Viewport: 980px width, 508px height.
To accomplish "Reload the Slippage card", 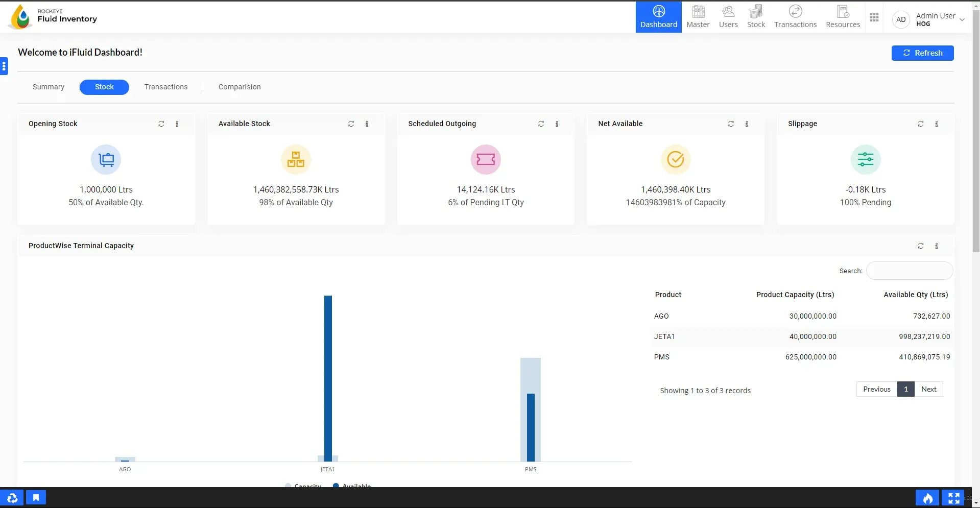I will pos(921,124).
